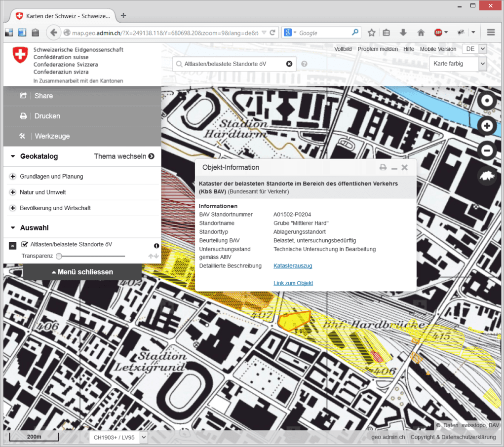Open the CH1903+ / LV95 coordinate selector

point(118,437)
